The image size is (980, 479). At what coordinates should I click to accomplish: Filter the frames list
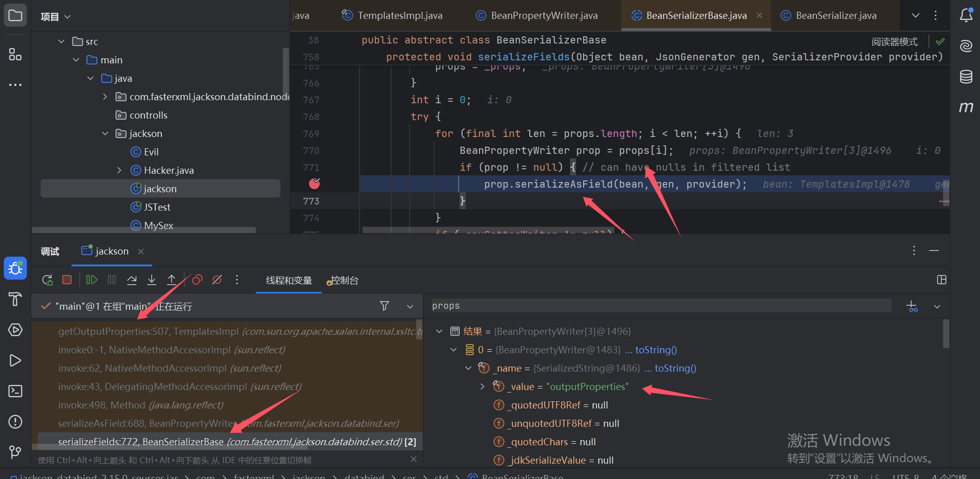(x=385, y=306)
